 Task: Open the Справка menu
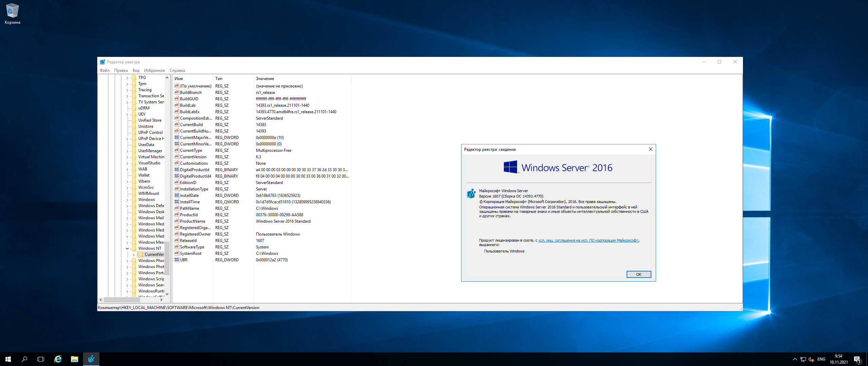tap(177, 70)
